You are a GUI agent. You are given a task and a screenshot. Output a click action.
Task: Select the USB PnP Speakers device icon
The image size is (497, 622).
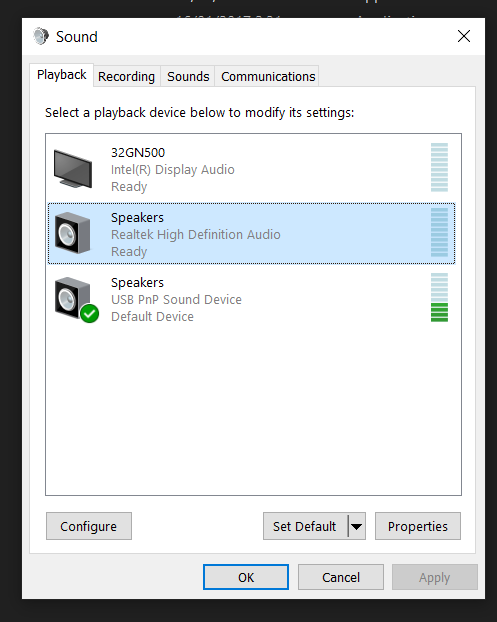77,299
